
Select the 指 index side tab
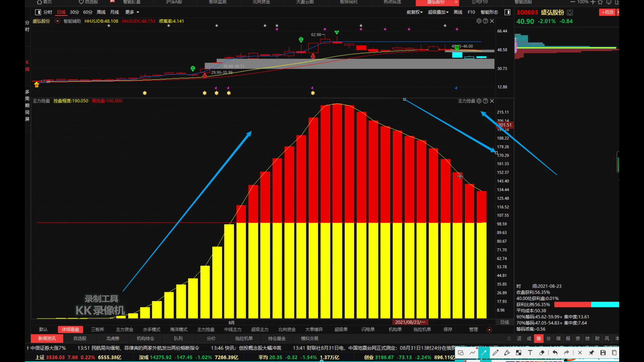tap(558, 339)
